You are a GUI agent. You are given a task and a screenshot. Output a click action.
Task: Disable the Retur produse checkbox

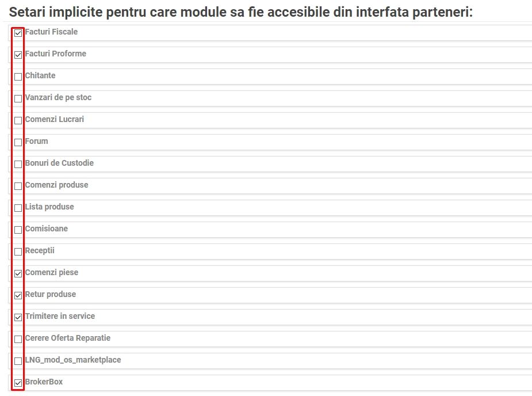pos(18,295)
